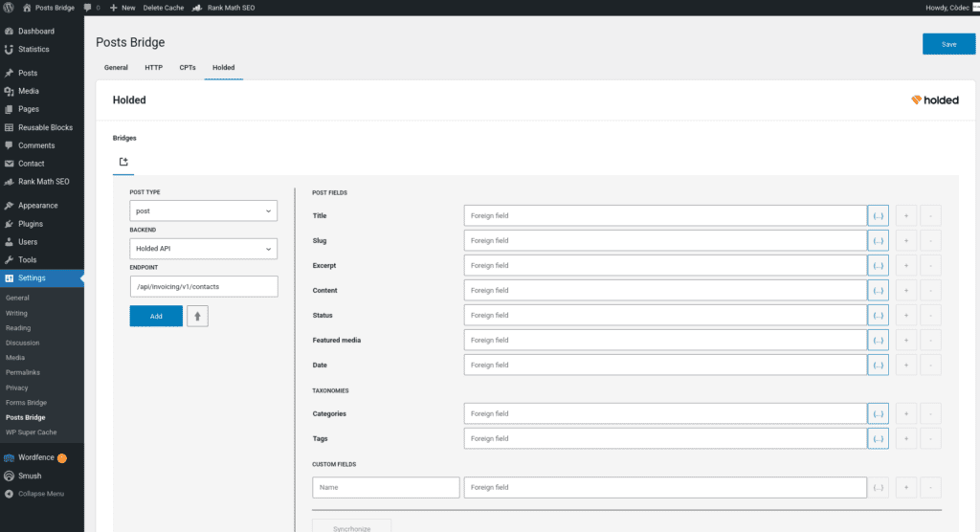Collapse the admin sidebar menu
The height and width of the screenshot is (532, 980).
point(34,494)
